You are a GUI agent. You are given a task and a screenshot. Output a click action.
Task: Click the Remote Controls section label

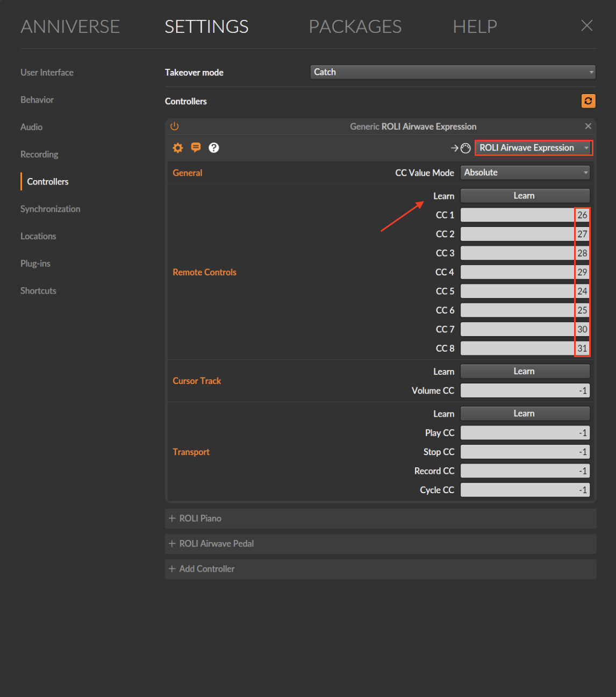tap(204, 272)
